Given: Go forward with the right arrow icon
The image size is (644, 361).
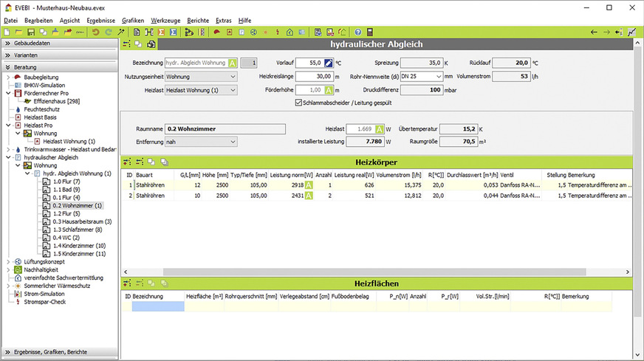Looking at the screenshot, I should 606,32.
